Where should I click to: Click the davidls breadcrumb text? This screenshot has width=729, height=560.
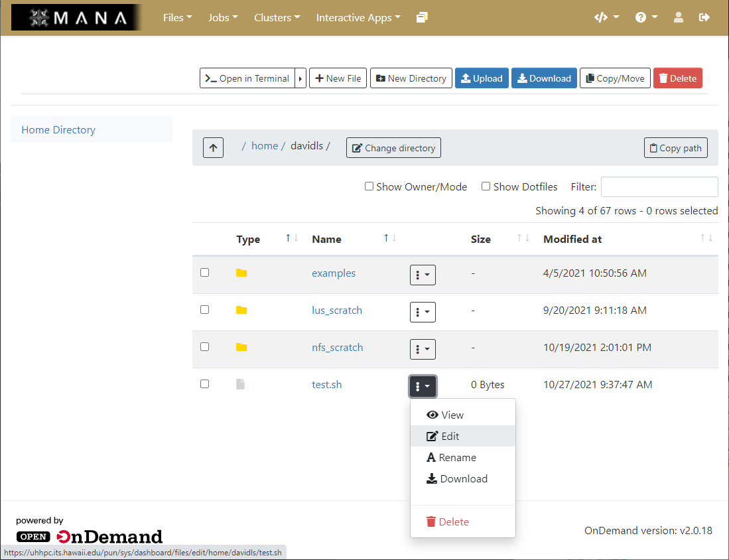(307, 145)
